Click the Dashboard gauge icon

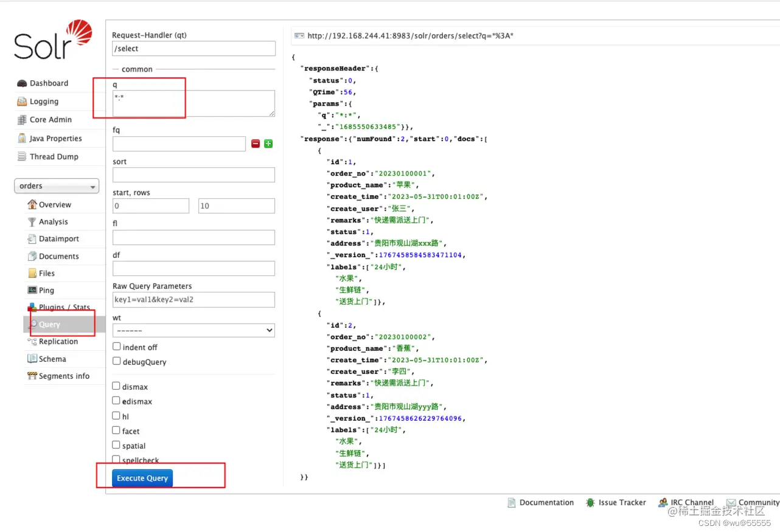click(x=22, y=83)
